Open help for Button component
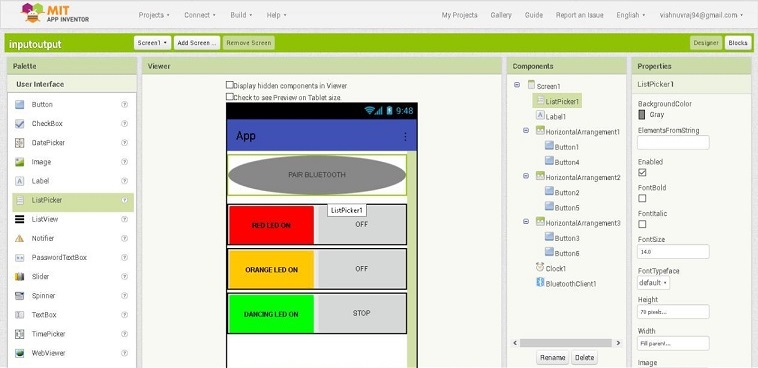 pos(124,104)
